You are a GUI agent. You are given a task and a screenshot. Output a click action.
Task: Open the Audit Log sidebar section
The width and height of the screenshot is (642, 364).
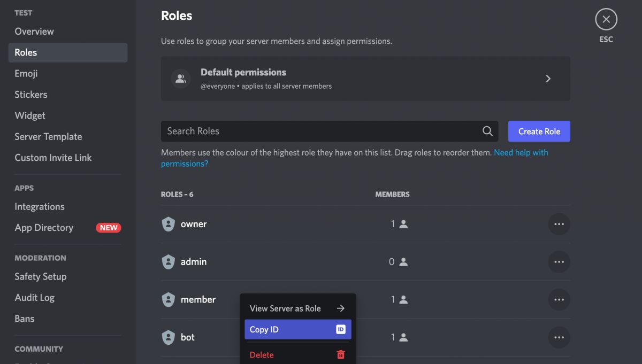[35, 298]
